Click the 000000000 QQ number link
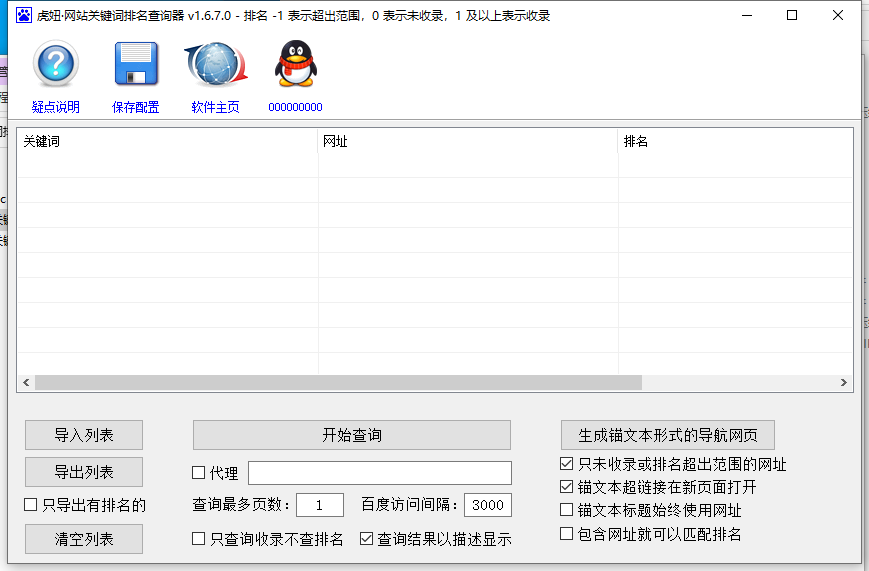 coord(295,107)
